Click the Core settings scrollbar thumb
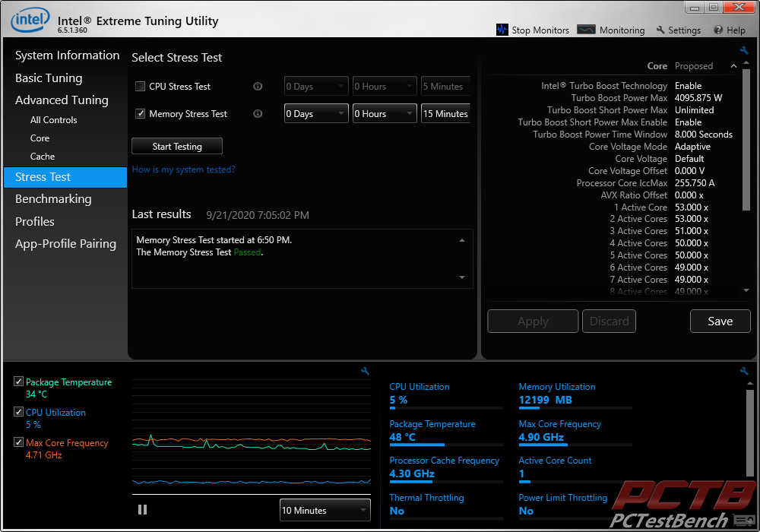The height and width of the screenshot is (532, 760). [746, 140]
